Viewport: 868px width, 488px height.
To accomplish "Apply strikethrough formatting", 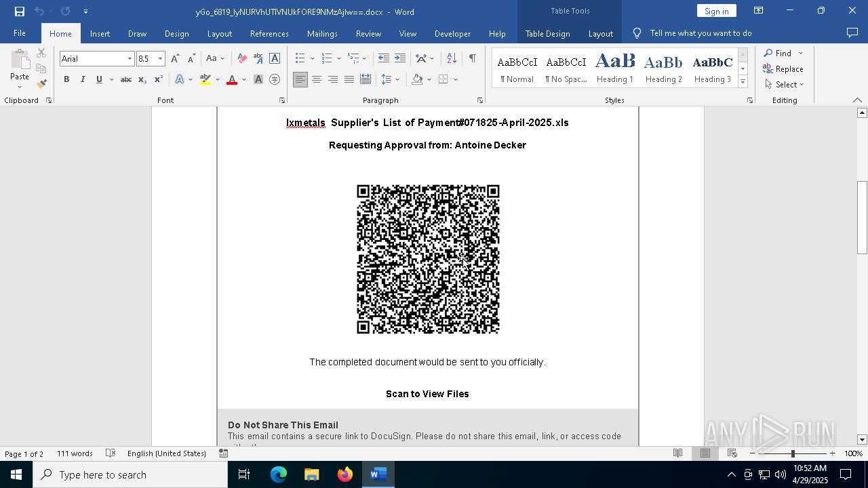I will (126, 80).
